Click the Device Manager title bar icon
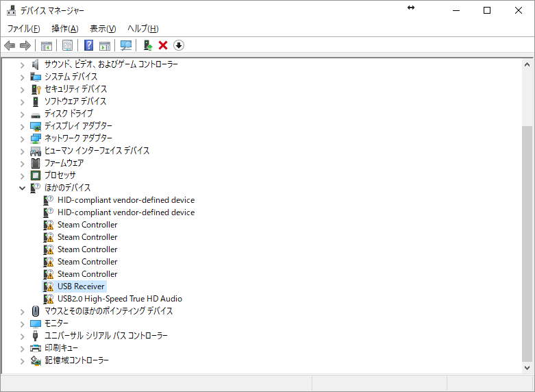 pos(11,10)
